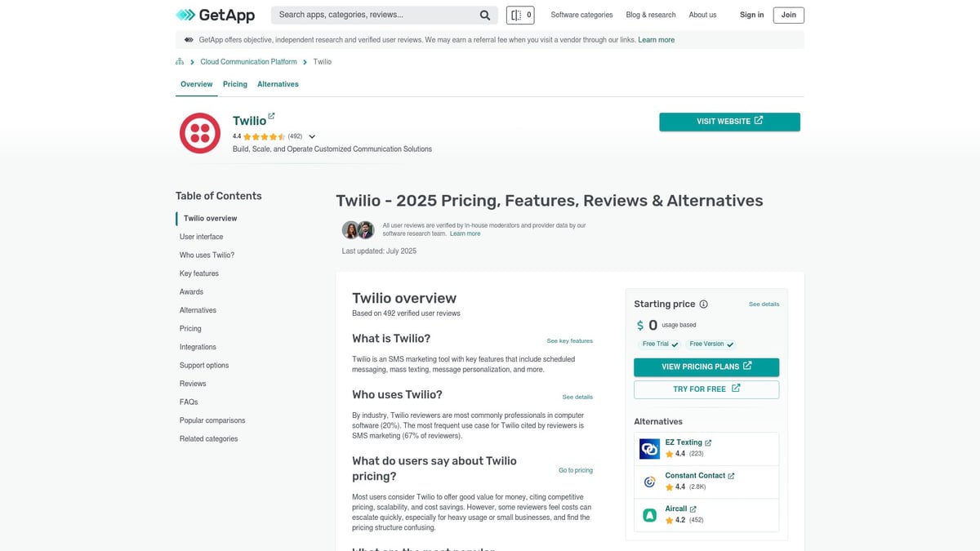The height and width of the screenshot is (551, 980).
Task: Click the TRY FOR FREE button
Action: click(706, 389)
